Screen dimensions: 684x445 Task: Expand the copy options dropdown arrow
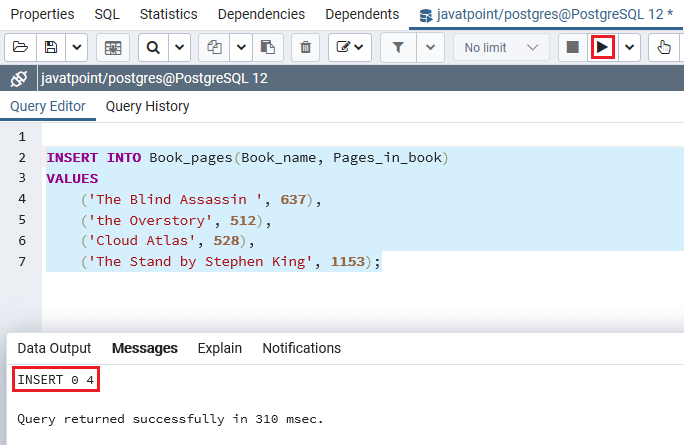tap(241, 47)
